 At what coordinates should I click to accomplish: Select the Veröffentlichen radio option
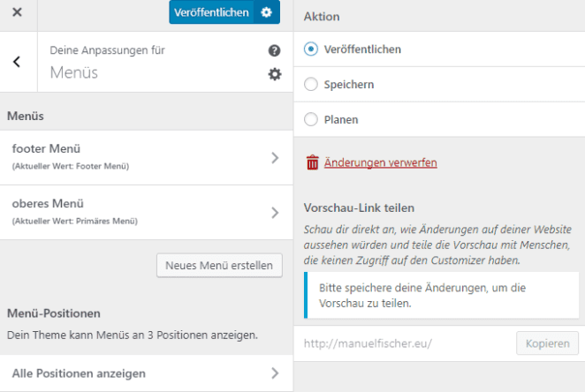[310, 49]
